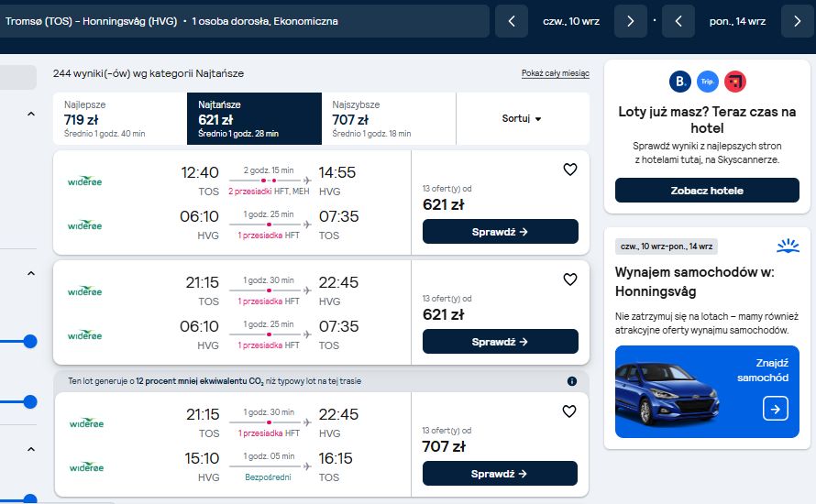Screen dimensions: 816x504
Task: Switch to the Najlepsze 719 zł tab
Action: [x=120, y=118]
